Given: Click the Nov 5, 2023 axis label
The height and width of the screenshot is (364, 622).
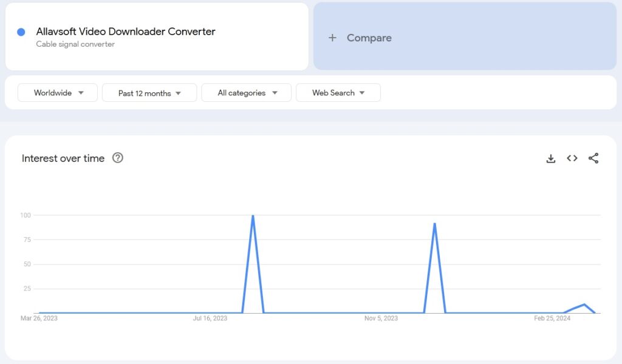Looking at the screenshot, I should point(381,318).
